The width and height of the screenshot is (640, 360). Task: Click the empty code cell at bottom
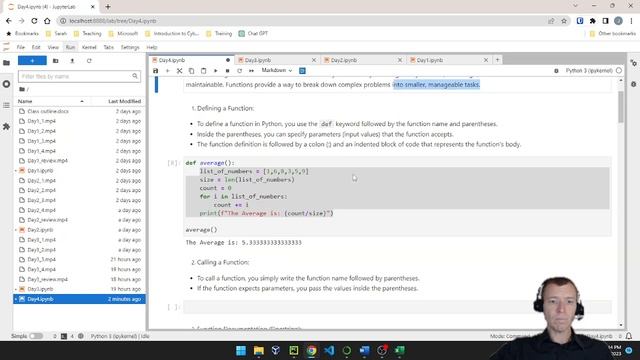397,307
